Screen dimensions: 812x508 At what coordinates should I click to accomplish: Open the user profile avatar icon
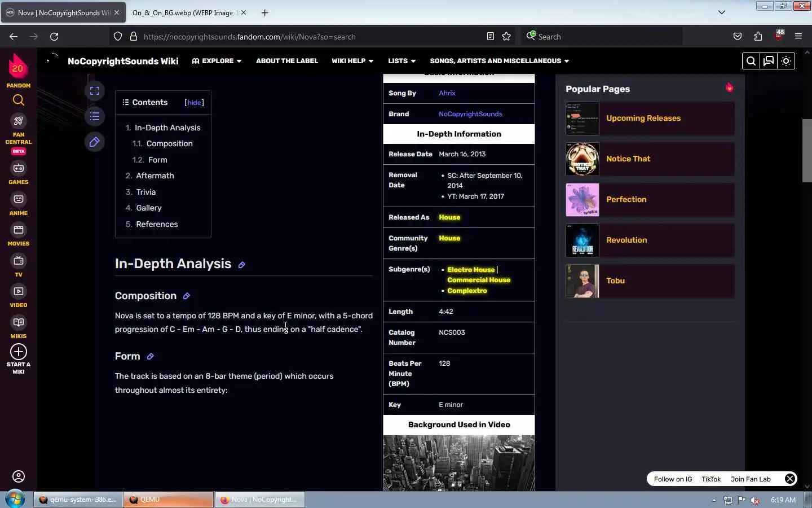point(19,476)
